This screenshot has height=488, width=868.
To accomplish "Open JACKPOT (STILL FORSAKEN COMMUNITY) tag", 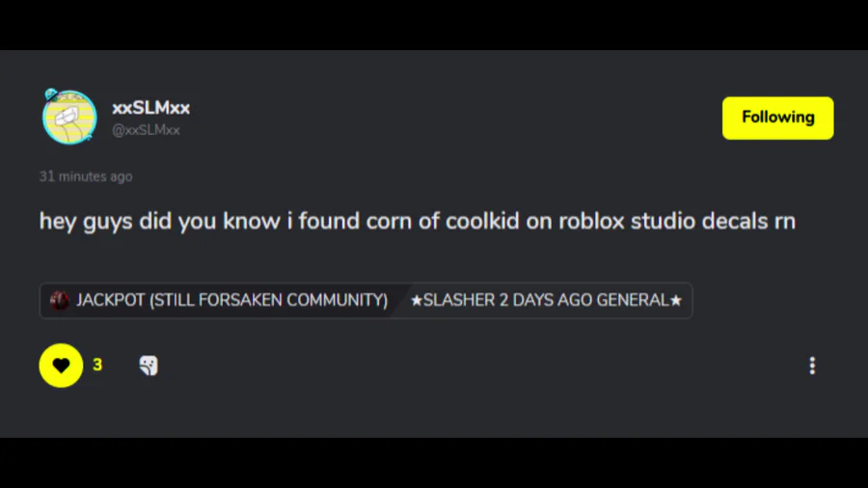I will tap(219, 301).
